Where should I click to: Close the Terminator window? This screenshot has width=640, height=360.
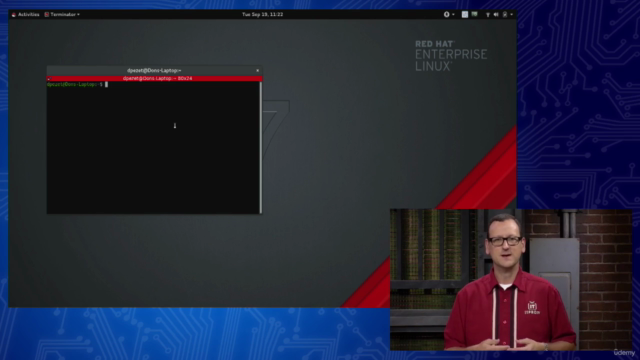point(258,71)
